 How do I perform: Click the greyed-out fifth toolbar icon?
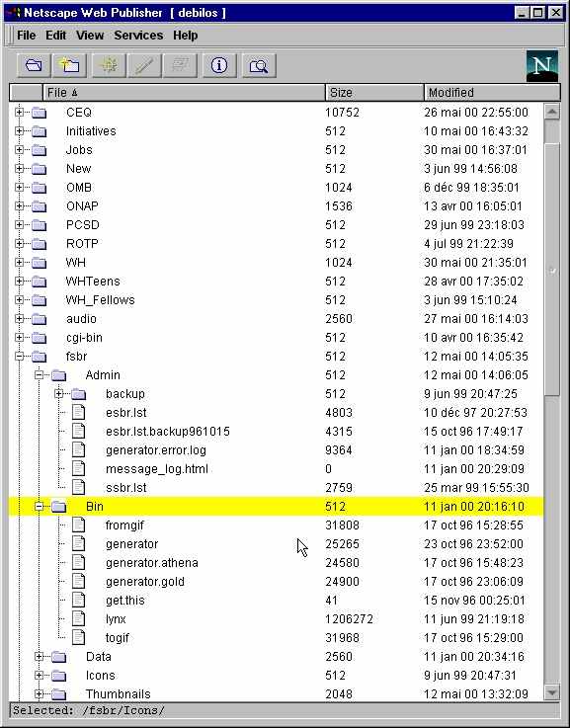click(181, 65)
